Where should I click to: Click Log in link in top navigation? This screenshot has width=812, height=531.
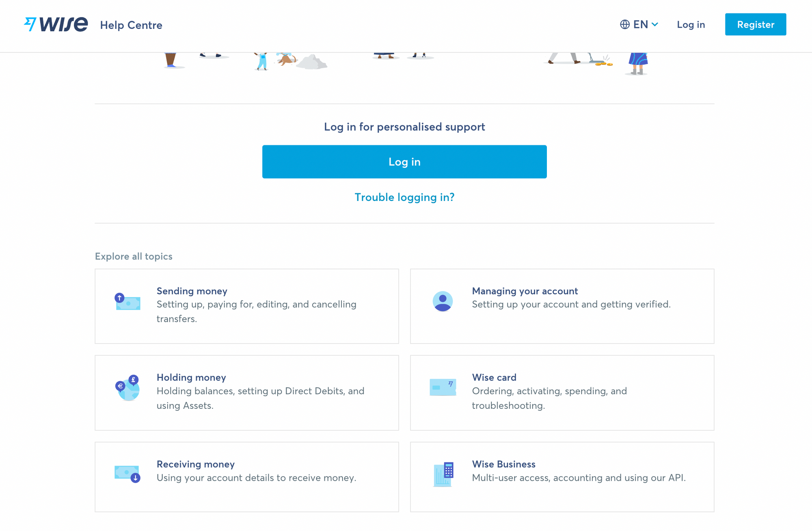(x=691, y=24)
